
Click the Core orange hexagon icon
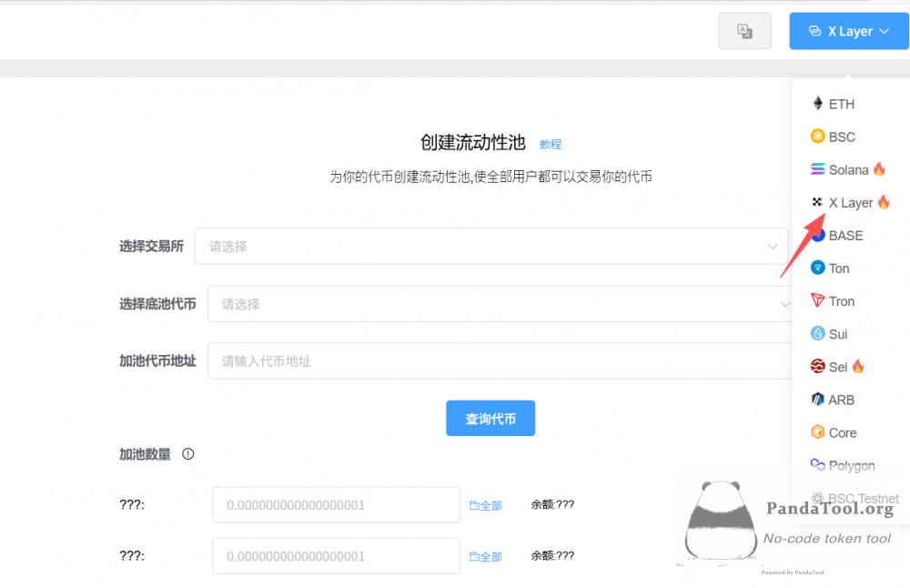click(x=818, y=431)
